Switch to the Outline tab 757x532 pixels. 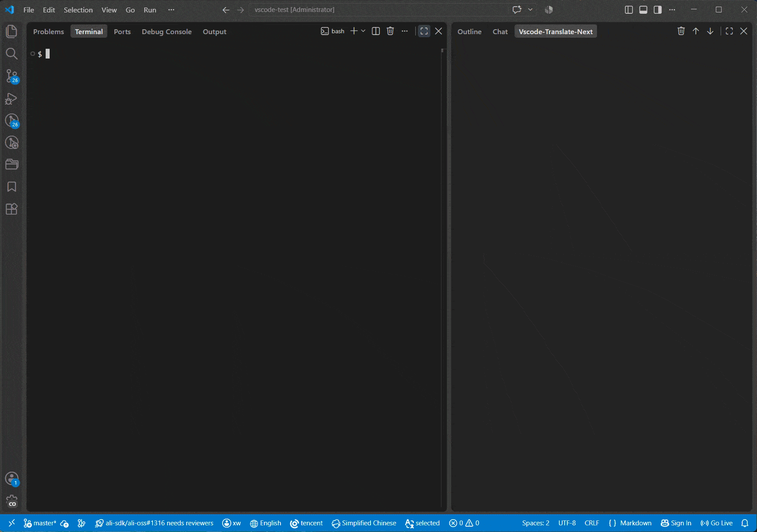tap(469, 31)
